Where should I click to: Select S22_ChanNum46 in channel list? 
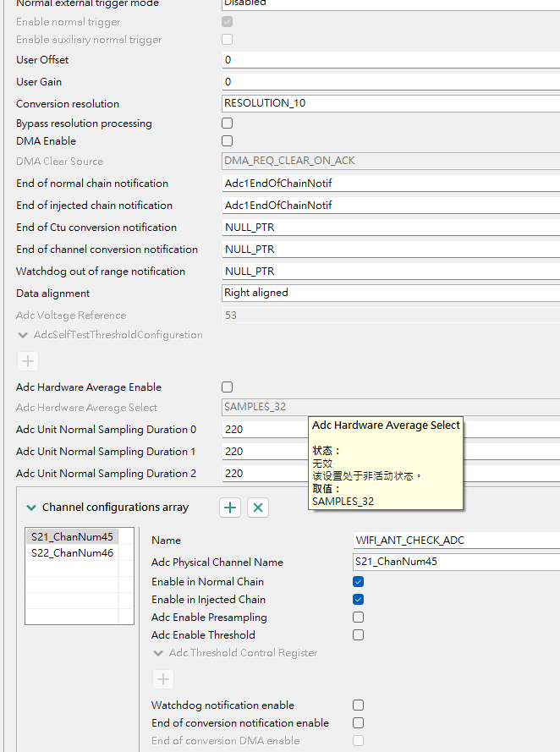(72, 553)
